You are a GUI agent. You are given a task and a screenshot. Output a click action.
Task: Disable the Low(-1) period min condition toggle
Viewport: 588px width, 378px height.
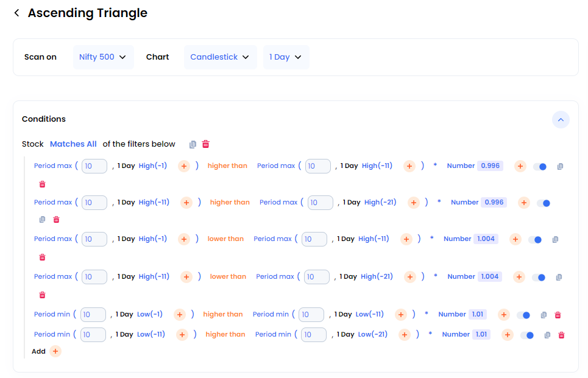pos(523,315)
